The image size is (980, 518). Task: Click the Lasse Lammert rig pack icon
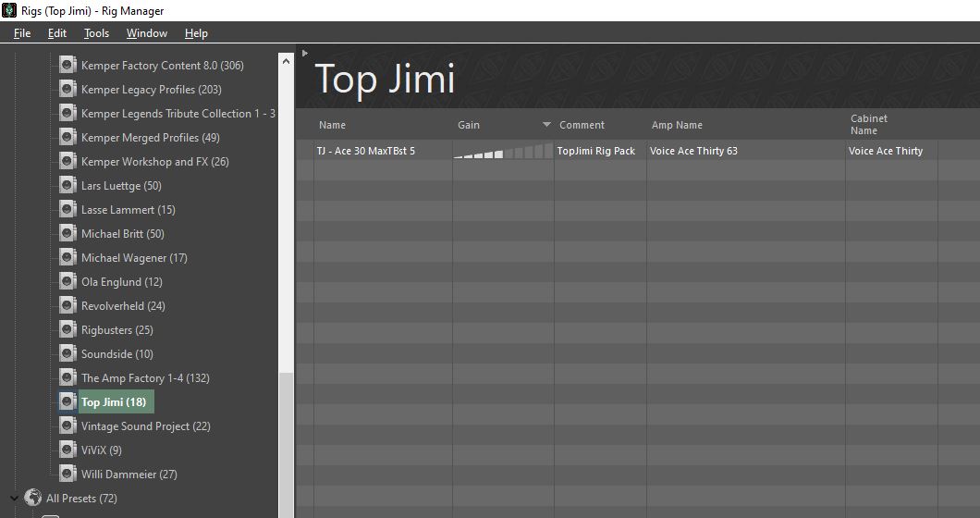pyautogui.click(x=67, y=210)
